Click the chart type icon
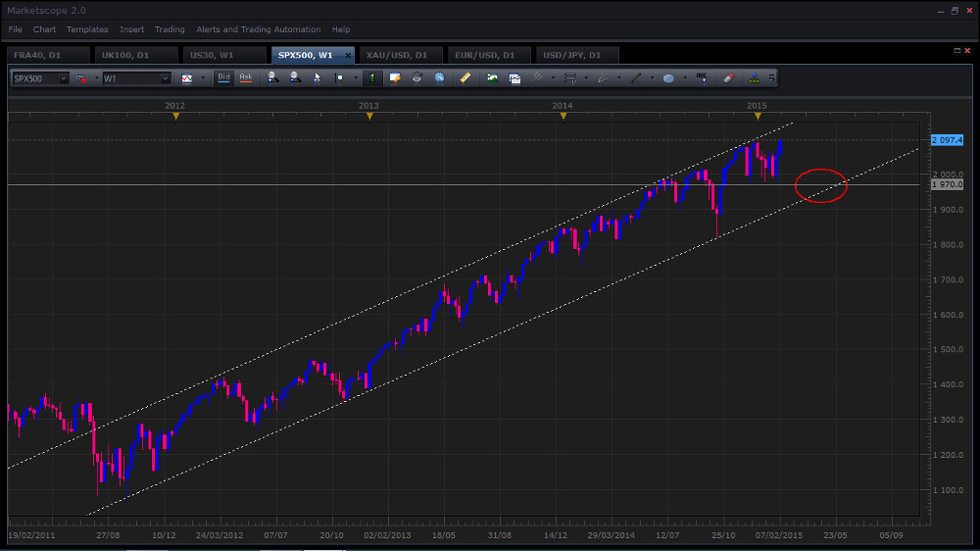980x551 pixels. coord(187,78)
